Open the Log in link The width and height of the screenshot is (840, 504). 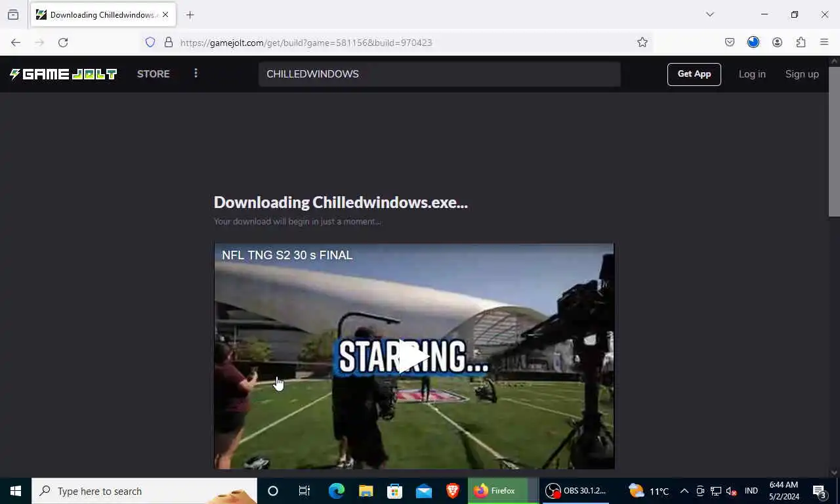(752, 74)
